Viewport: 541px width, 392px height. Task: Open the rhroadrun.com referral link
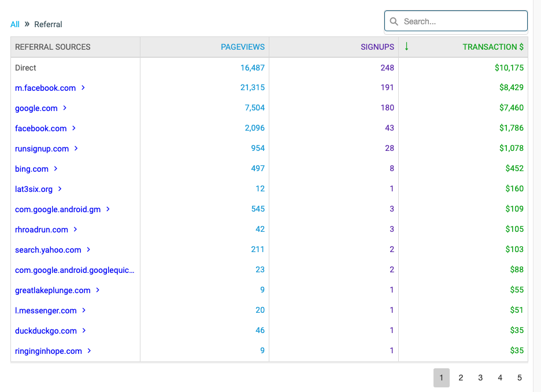point(42,230)
